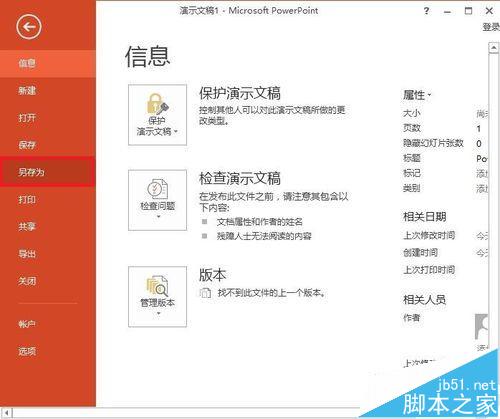Click the 相关日期 heading
The height and width of the screenshot is (419, 500).
425,217
